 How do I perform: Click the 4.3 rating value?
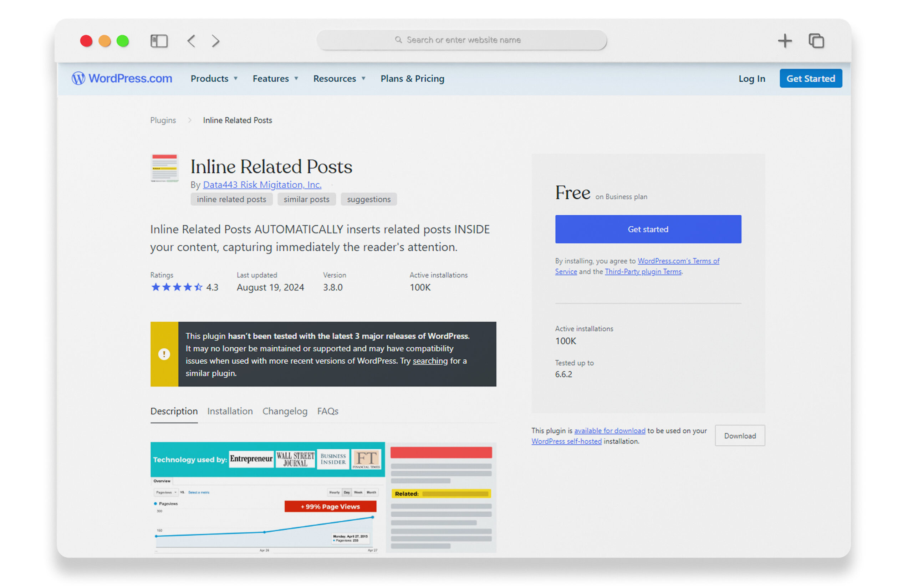pyautogui.click(x=212, y=287)
